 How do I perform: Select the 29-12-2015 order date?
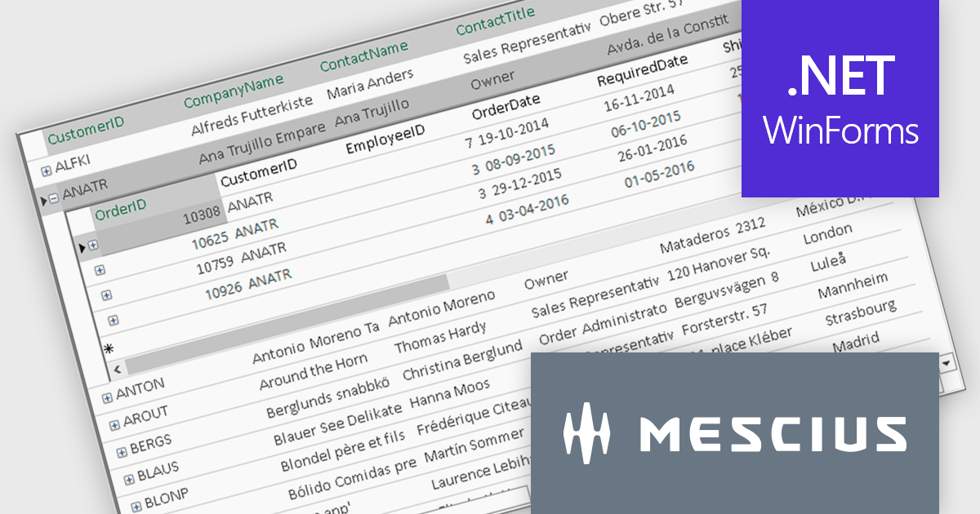coord(526,184)
